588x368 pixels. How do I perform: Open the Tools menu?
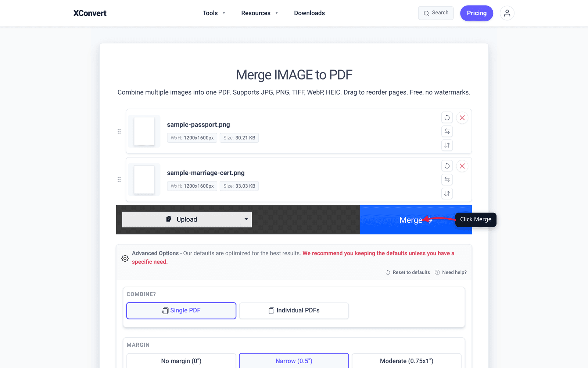pos(214,13)
